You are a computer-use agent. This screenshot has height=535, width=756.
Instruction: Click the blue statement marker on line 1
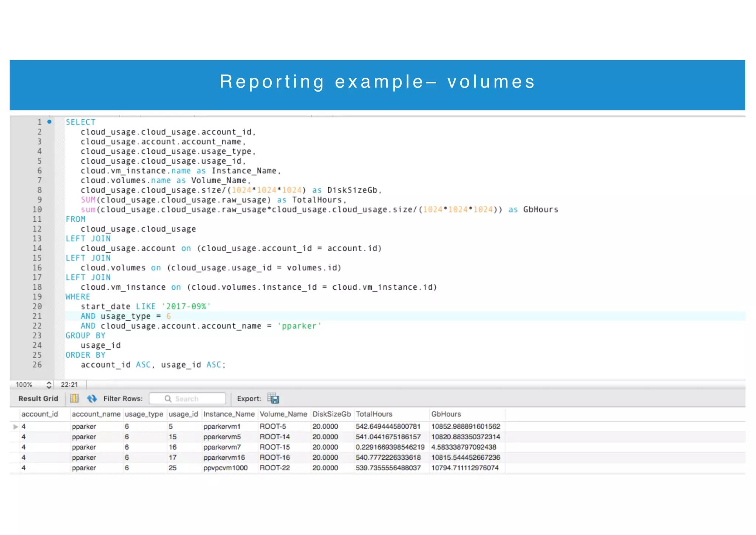49,122
